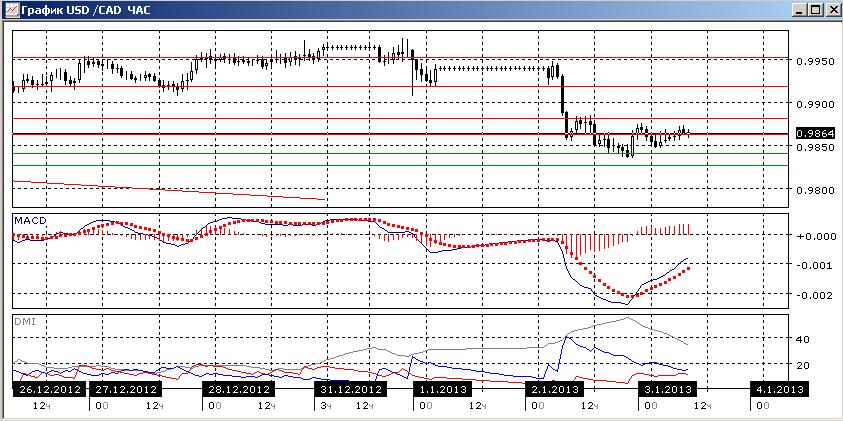
Task: Click the DMI indicator label
Action: coord(24,321)
